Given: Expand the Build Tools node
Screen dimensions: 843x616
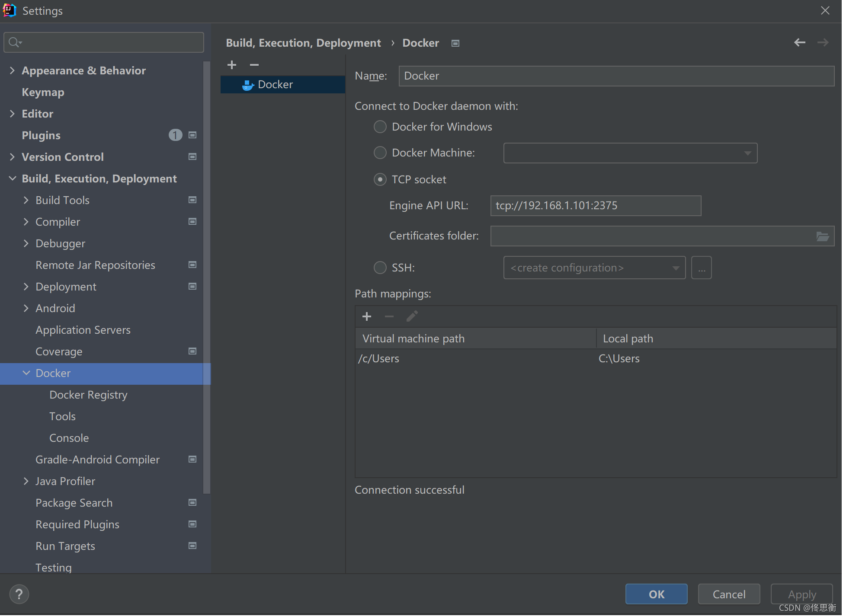Looking at the screenshot, I should (26, 200).
